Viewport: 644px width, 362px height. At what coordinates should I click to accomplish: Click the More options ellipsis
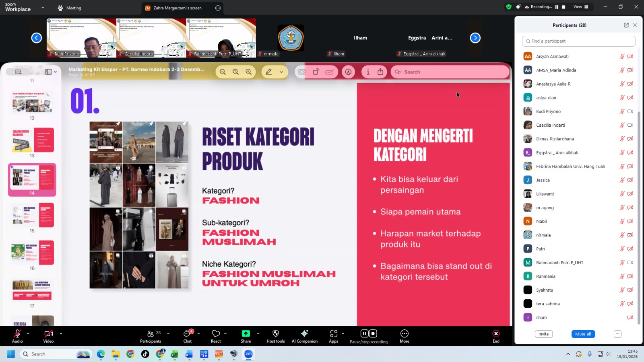tap(404, 336)
